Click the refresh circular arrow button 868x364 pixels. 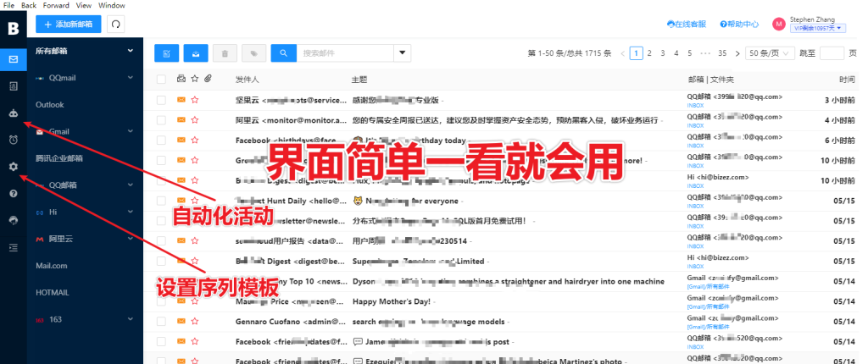coord(115,25)
